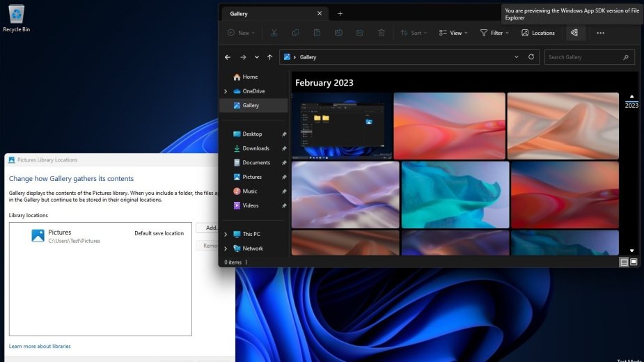Open the Sort dropdown menu
Screen dimensions: 644x362
tap(414, 33)
